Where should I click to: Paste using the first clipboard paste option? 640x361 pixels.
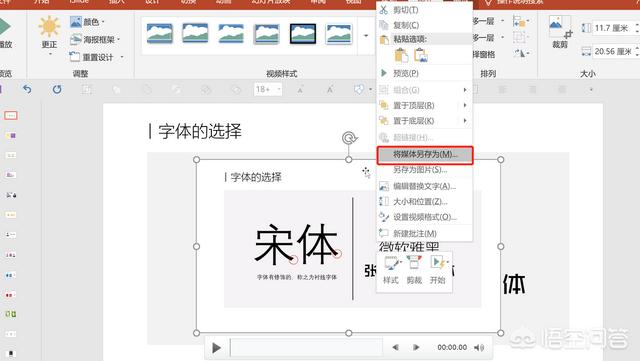click(x=401, y=55)
